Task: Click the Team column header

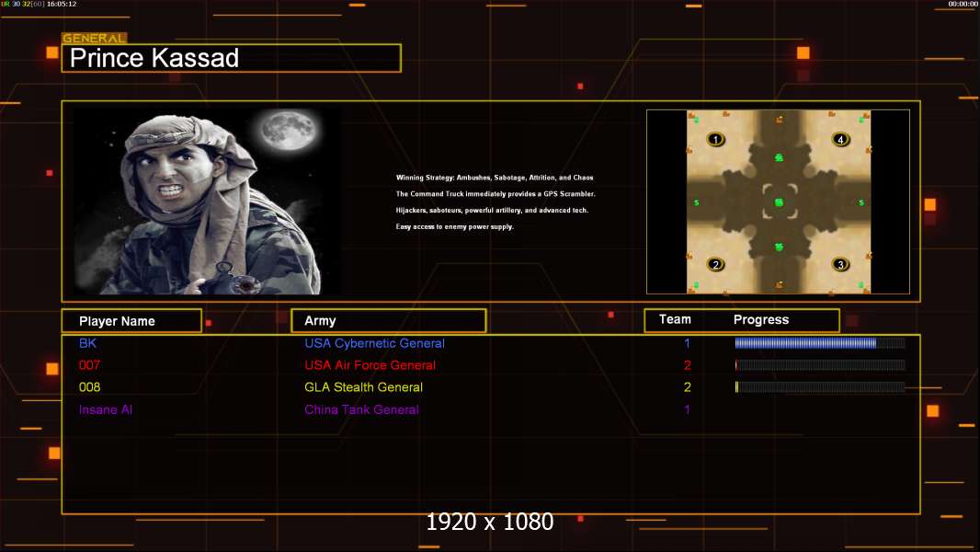Action: click(x=675, y=319)
